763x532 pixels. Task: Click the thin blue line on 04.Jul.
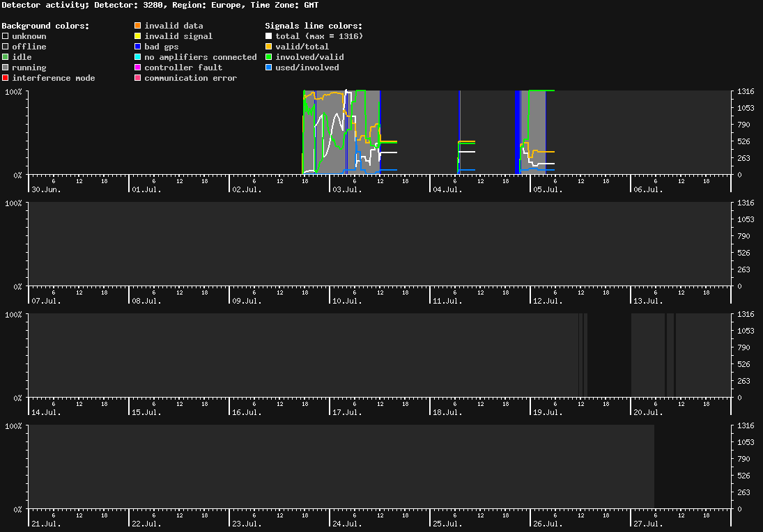(x=459, y=132)
